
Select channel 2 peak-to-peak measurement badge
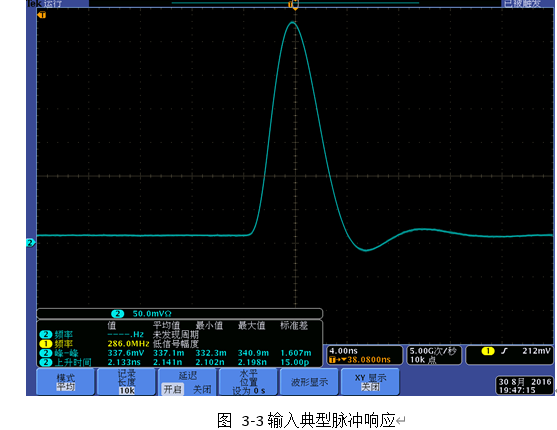45,353
